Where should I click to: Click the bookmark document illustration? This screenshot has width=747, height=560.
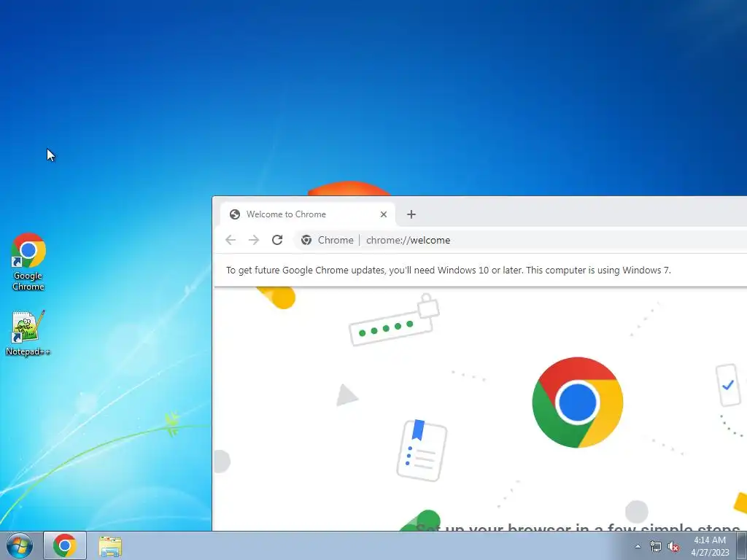pyautogui.click(x=422, y=450)
